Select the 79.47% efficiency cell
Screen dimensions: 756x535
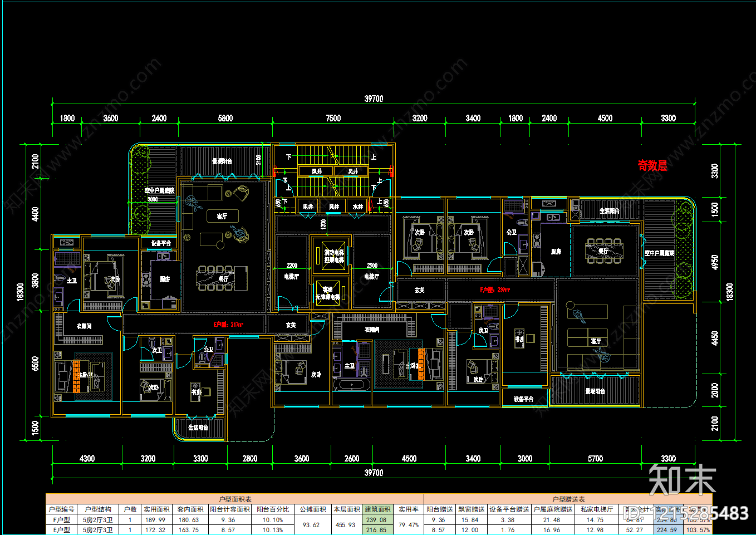(x=409, y=525)
